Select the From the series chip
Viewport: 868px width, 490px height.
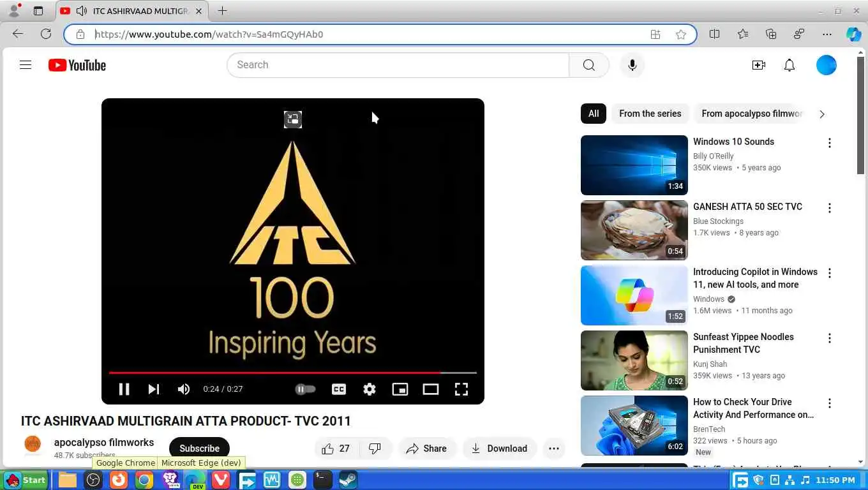coord(650,114)
